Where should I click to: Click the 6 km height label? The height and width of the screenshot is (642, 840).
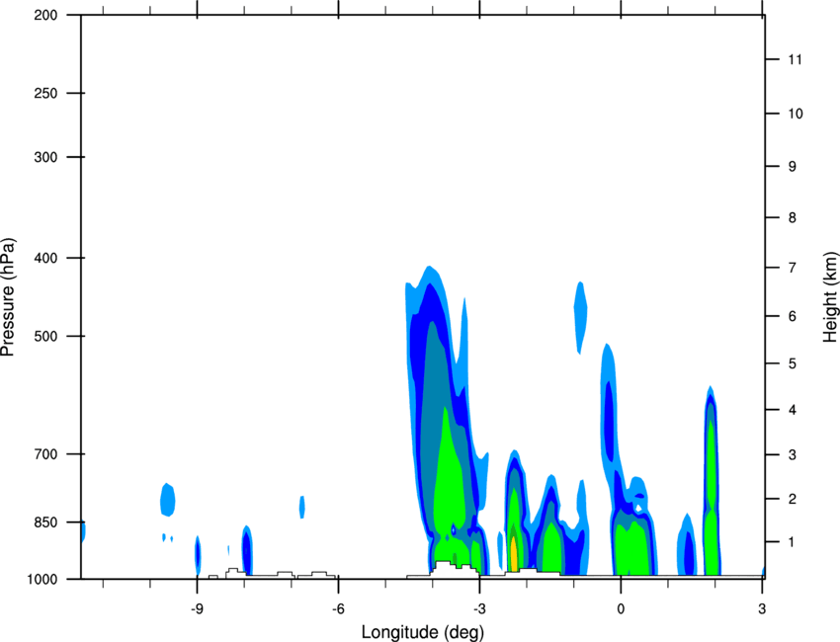click(793, 316)
